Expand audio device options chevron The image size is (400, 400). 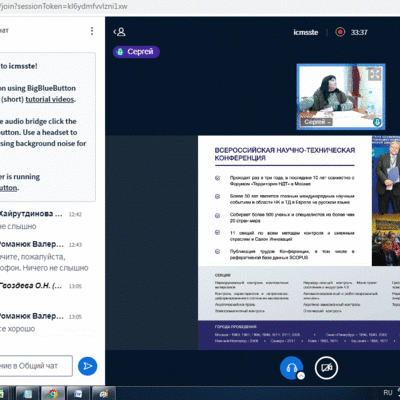pyautogui.click(x=301, y=376)
